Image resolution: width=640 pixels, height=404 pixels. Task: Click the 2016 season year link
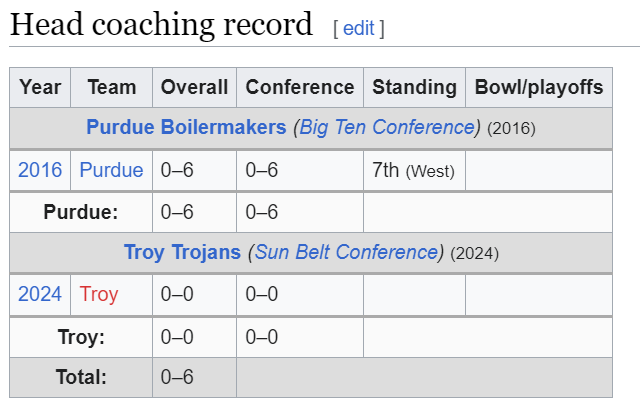[x=40, y=170]
